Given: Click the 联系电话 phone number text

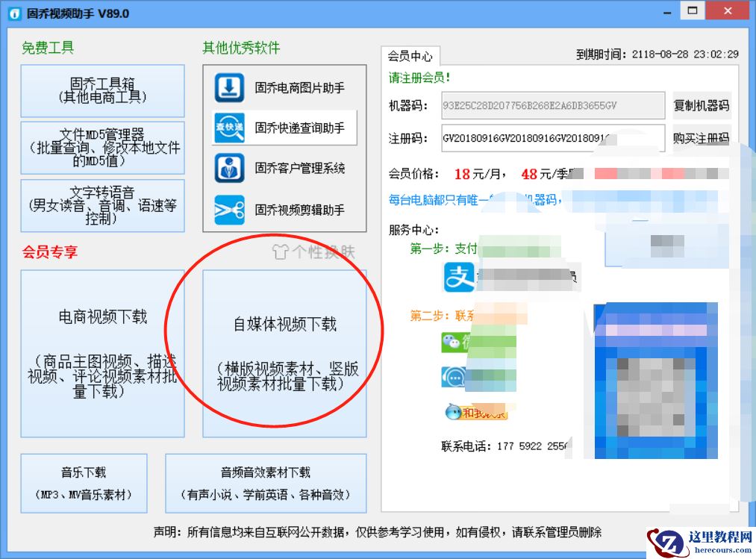Looking at the screenshot, I should 504,446.
